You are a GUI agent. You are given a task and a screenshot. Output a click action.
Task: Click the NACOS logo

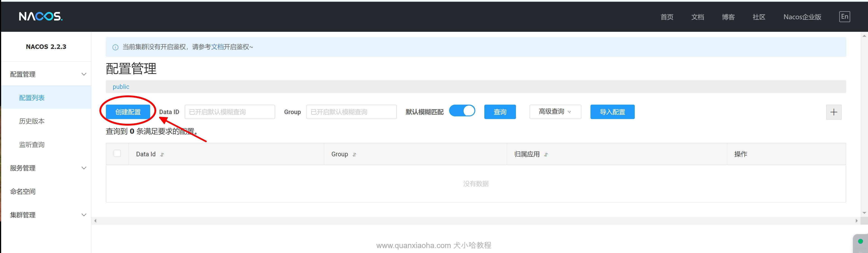(x=40, y=16)
